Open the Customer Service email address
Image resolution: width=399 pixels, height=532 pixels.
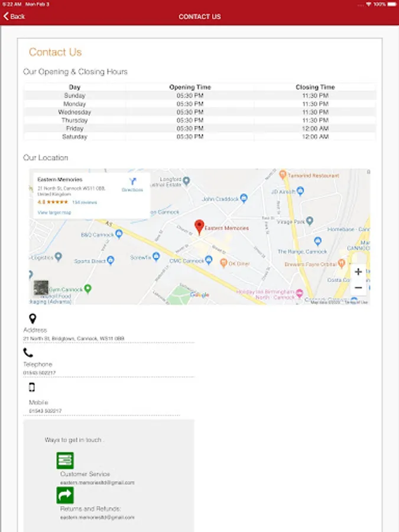pos(98,482)
